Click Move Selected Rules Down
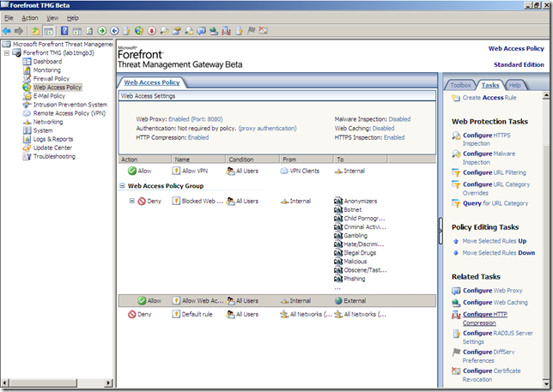The height and width of the screenshot is (392, 553). coord(498,253)
